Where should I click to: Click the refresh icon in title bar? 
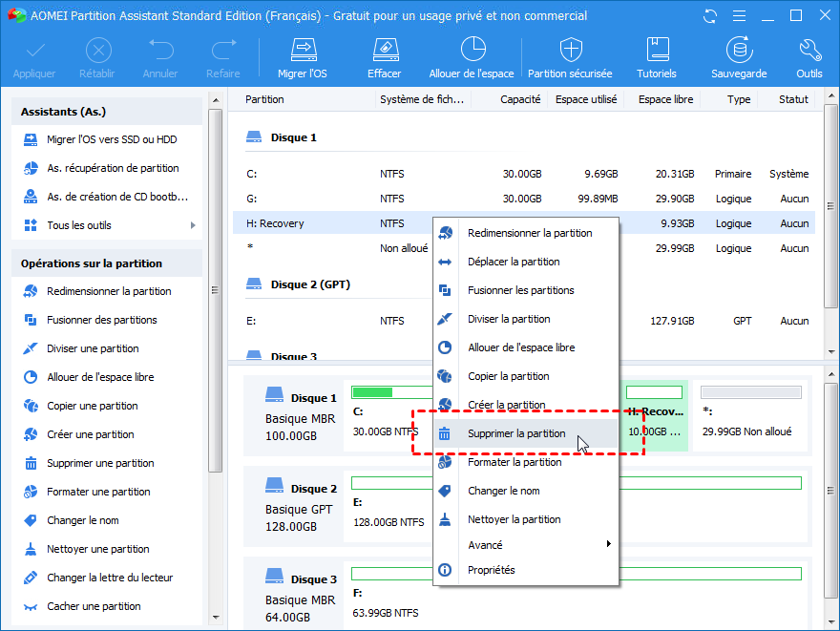point(710,16)
